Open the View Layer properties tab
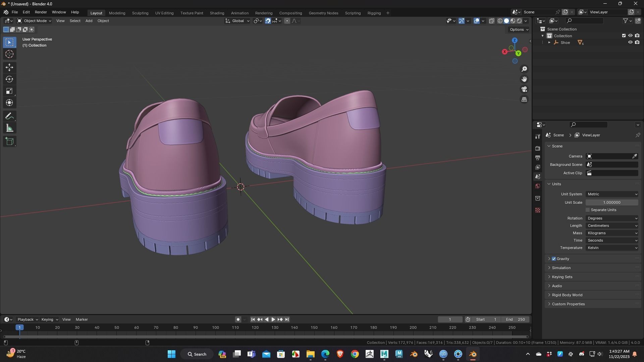This screenshot has height=362, width=644. tap(538, 167)
